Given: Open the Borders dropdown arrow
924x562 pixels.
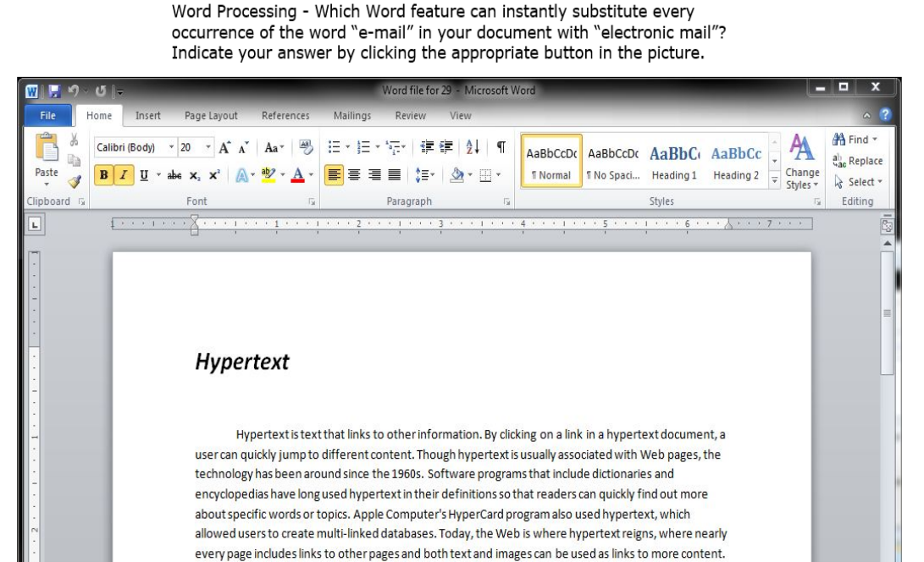Looking at the screenshot, I should click(499, 175).
